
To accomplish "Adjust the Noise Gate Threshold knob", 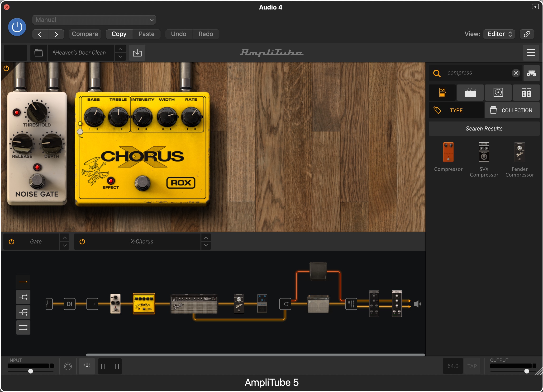I will pos(37,112).
